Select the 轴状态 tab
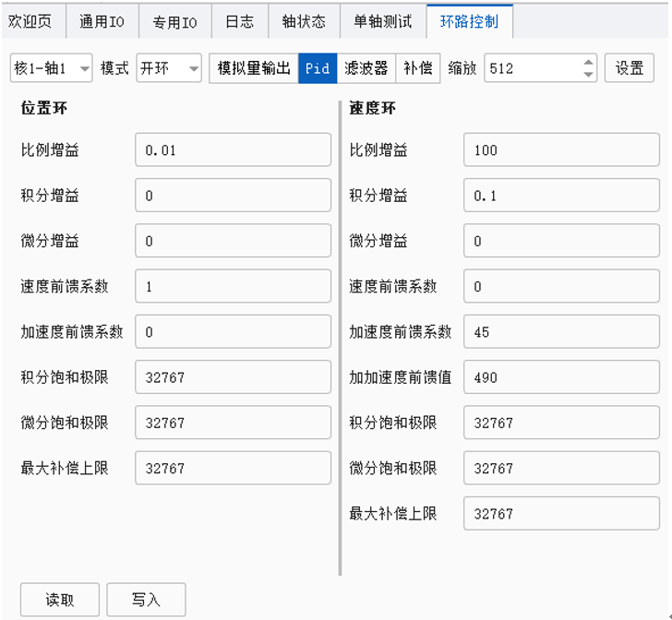Screen dimensions: 672x620 click(303, 21)
